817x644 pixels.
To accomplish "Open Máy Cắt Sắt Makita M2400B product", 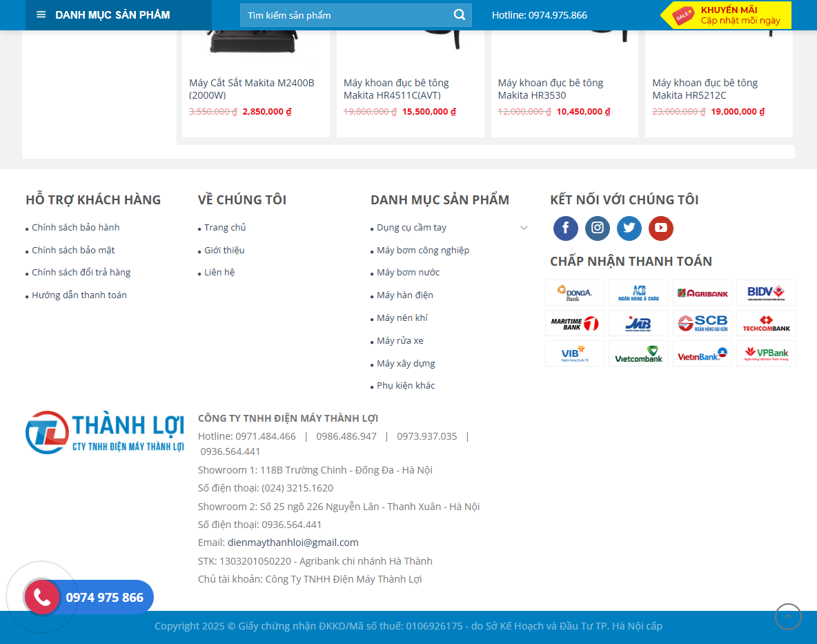I will (251, 88).
